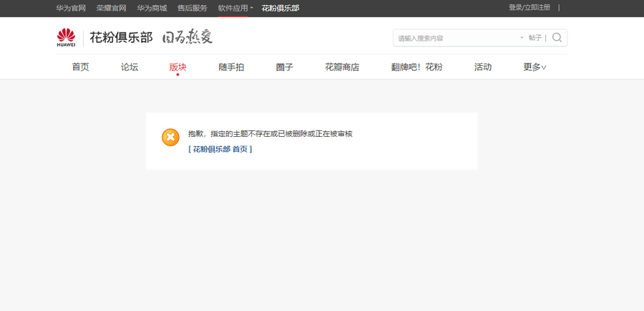Visit 花瓣商店 navigation tab
This screenshot has height=311, width=644.
(342, 67)
